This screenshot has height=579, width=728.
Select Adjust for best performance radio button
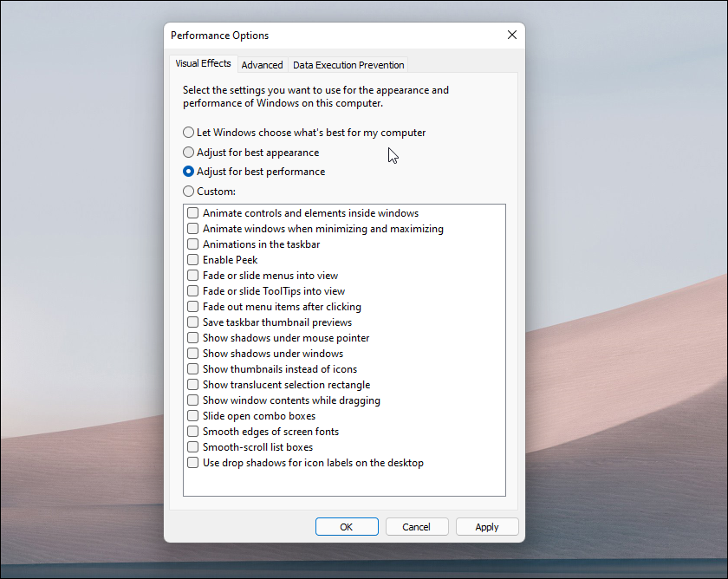[x=188, y=172]
